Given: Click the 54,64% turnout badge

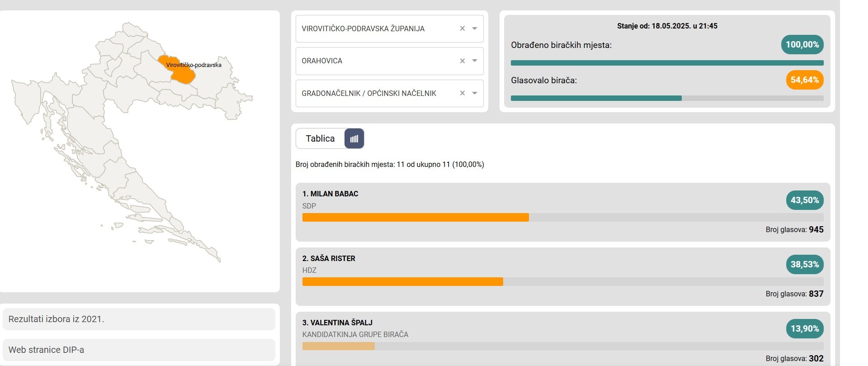Looking at the screenshot, I should click(805, 80).
